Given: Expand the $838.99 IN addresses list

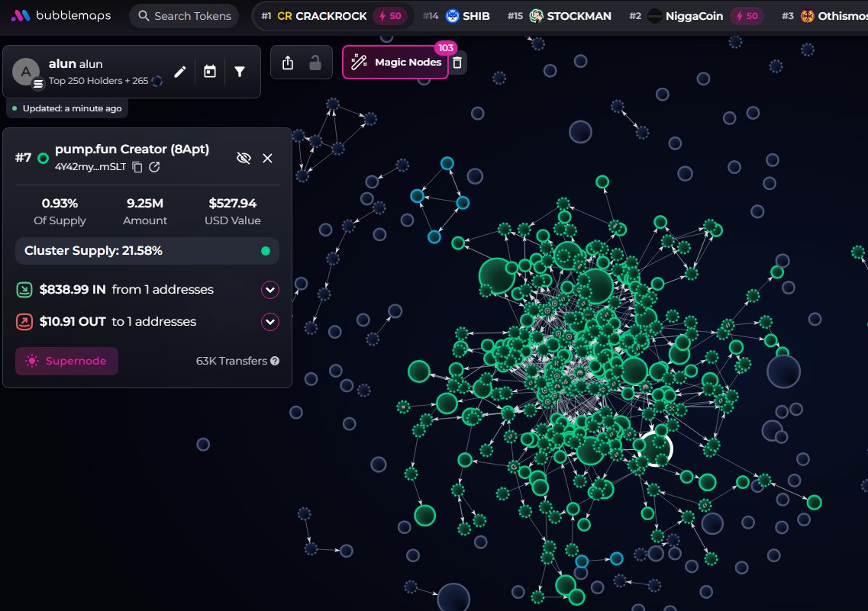Looking at the screenshot, I should pos(270,290).
